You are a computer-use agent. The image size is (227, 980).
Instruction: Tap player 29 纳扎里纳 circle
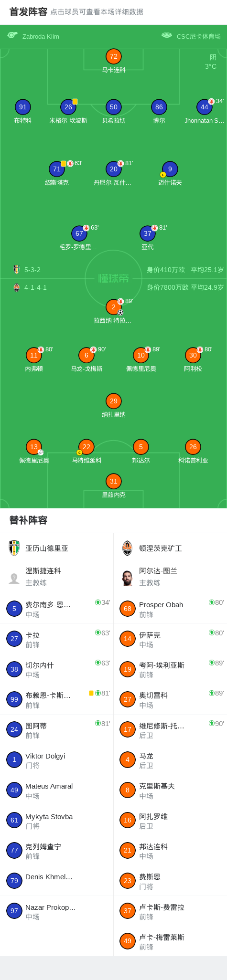click(x=114, y=401)
